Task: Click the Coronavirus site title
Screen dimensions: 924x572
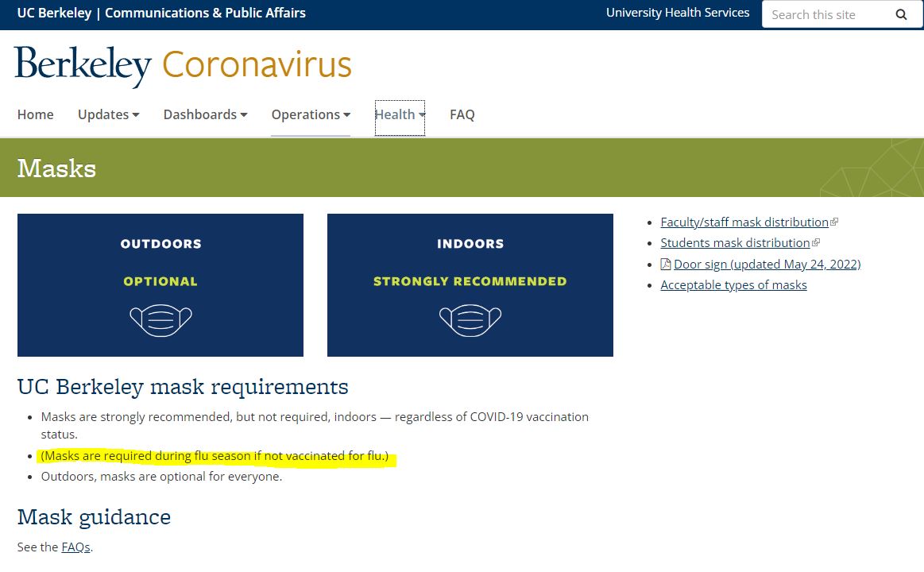Action: pos(257,64)
